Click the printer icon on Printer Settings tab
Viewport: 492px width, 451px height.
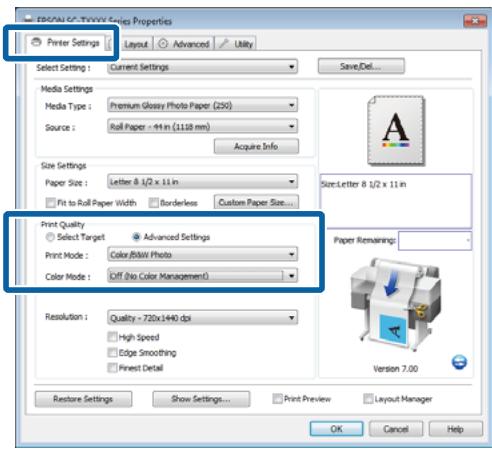coord(36,42)
